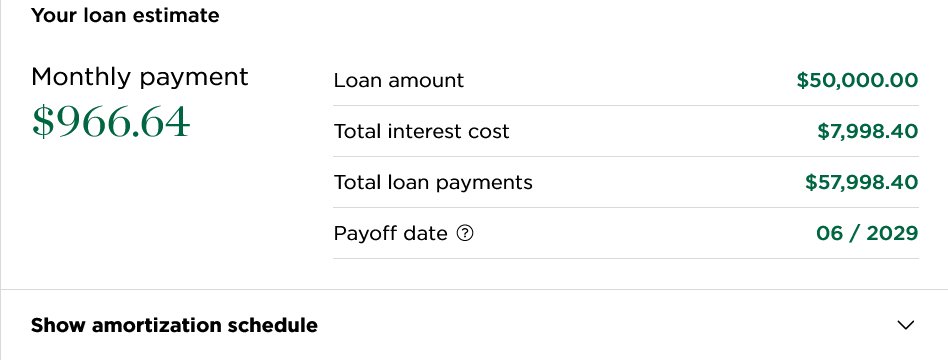Image resolution: width=948 pixels, height=360 pixels.
Task: Click the Show amortization schedule label
Action: tap(174, 326)
